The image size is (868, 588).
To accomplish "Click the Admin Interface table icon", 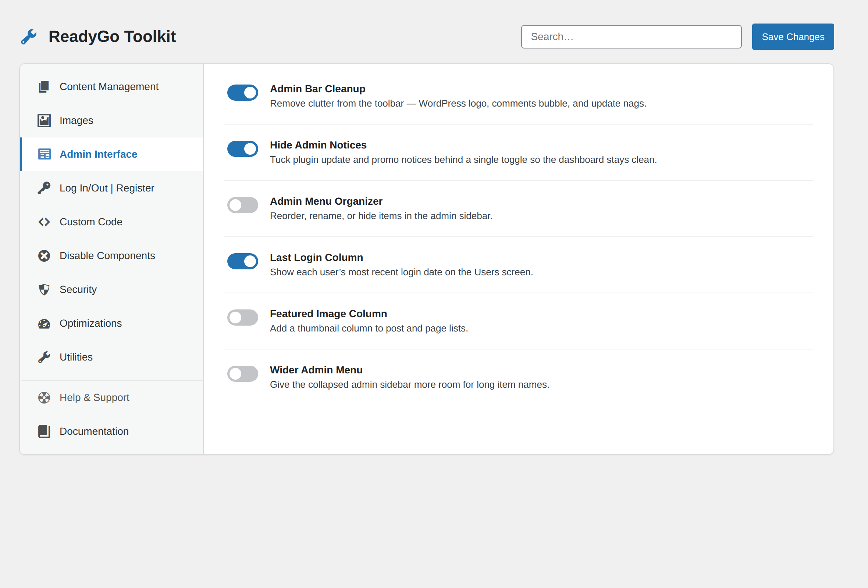I will coord(44,154).
